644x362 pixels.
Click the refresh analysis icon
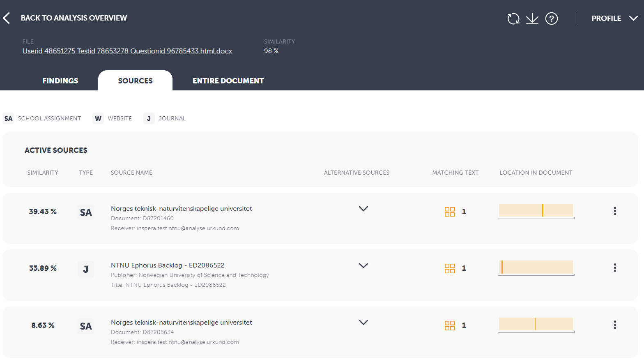(x=513, y=18)
